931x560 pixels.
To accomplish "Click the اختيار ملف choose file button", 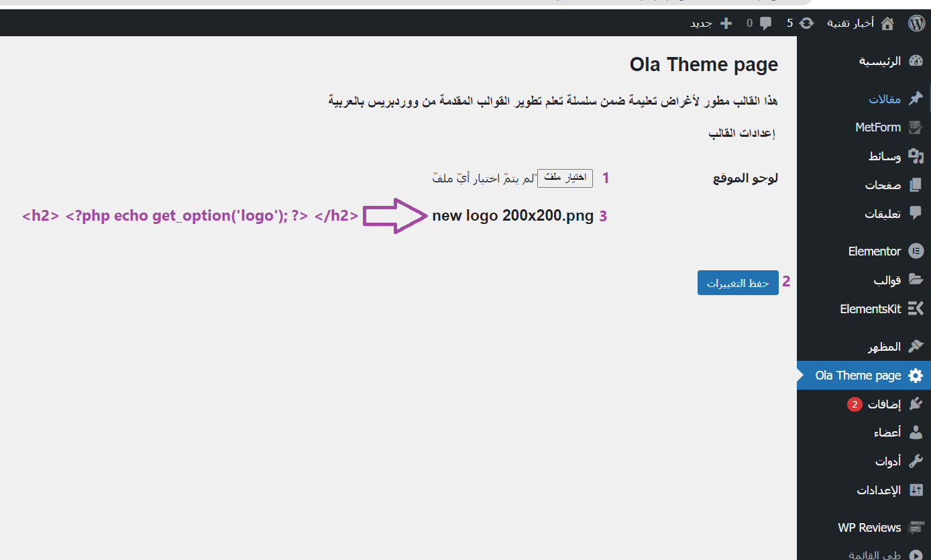I will (565, 178).
